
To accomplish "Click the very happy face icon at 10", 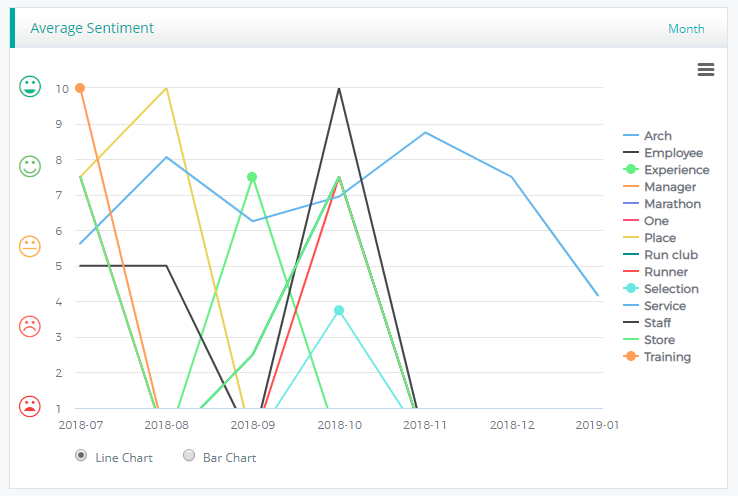I will click(x=30, y=86).
